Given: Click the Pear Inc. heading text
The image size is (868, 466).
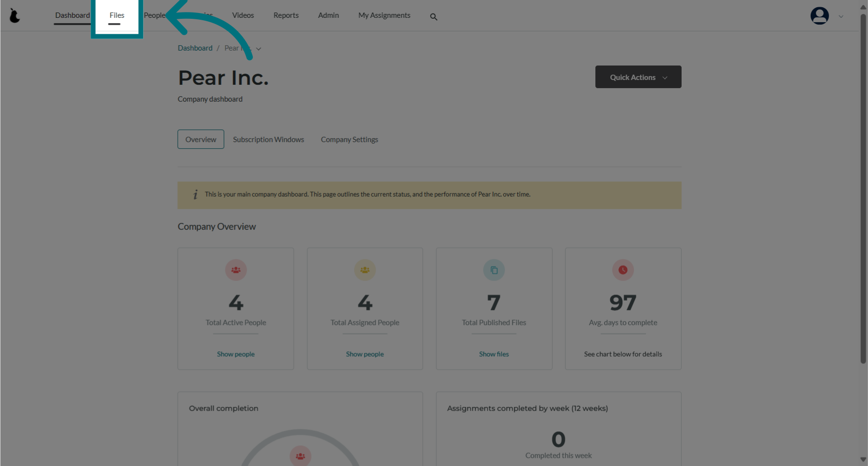Looking at the screenshot, I should coord(223,78).
